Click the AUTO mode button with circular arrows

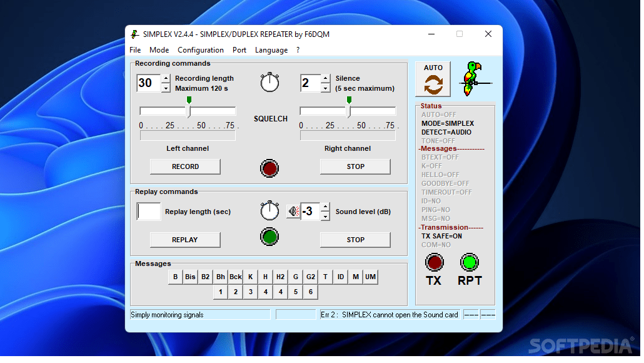point(433,79)
